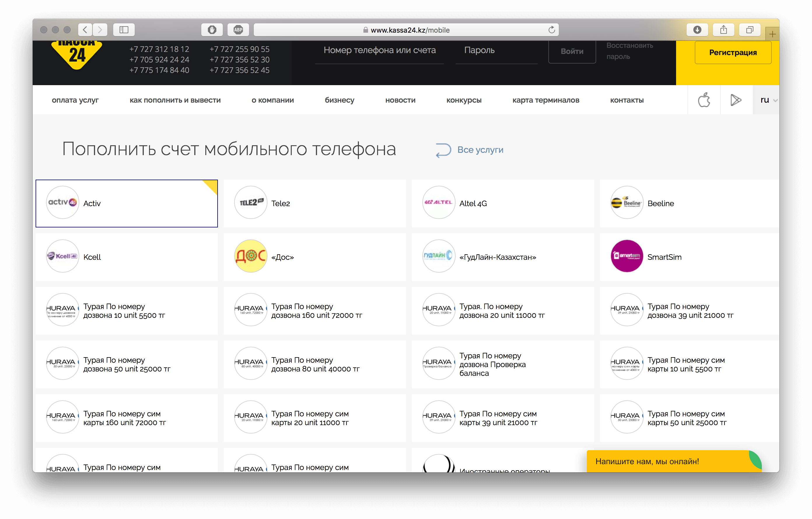Select the SmartSim purple logo

click(627, 256)
